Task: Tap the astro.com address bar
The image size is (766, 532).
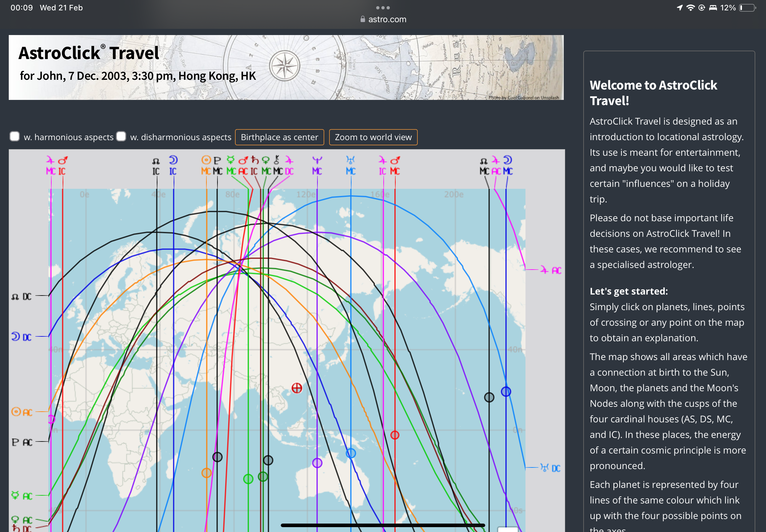Action: pos(383,19)
